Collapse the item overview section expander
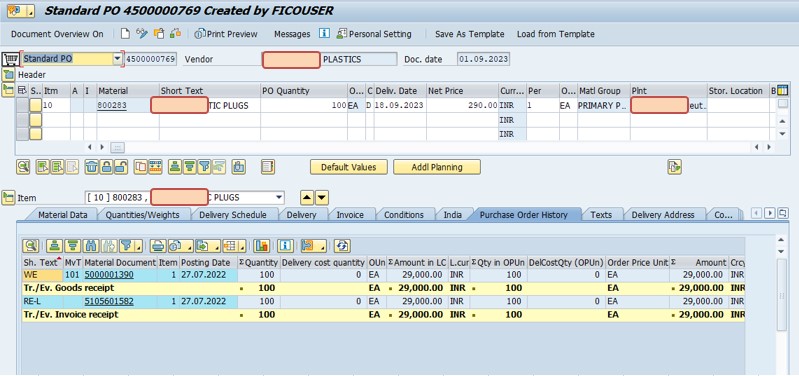 pyautogui.click(x=8, y=91)
